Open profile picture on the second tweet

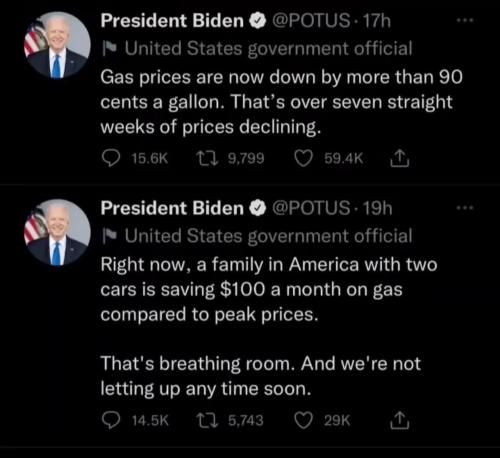[x=57, y=232]
